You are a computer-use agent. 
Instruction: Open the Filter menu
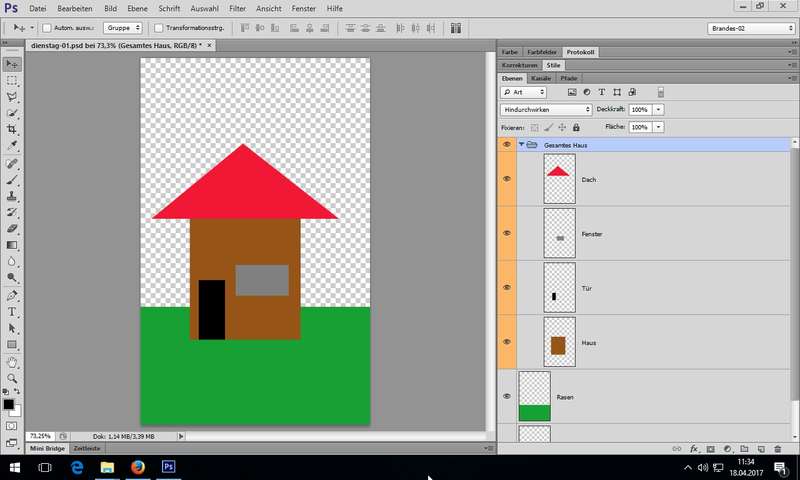coord(237,8)
